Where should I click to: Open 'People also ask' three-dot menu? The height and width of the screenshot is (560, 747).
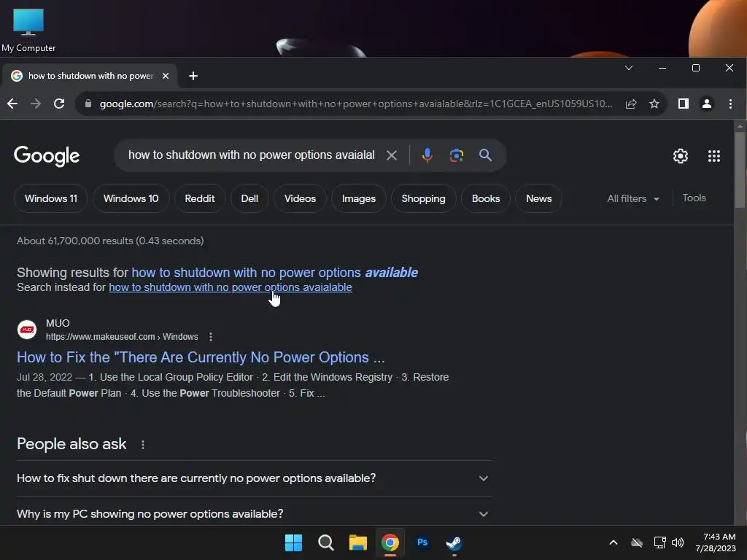143,444
